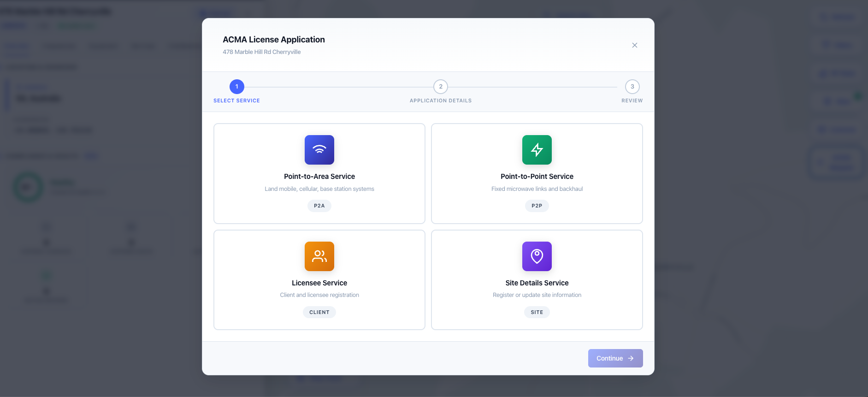868x397 pixels.
Task: Click 'Register or update site information' description
Action: 537,295
